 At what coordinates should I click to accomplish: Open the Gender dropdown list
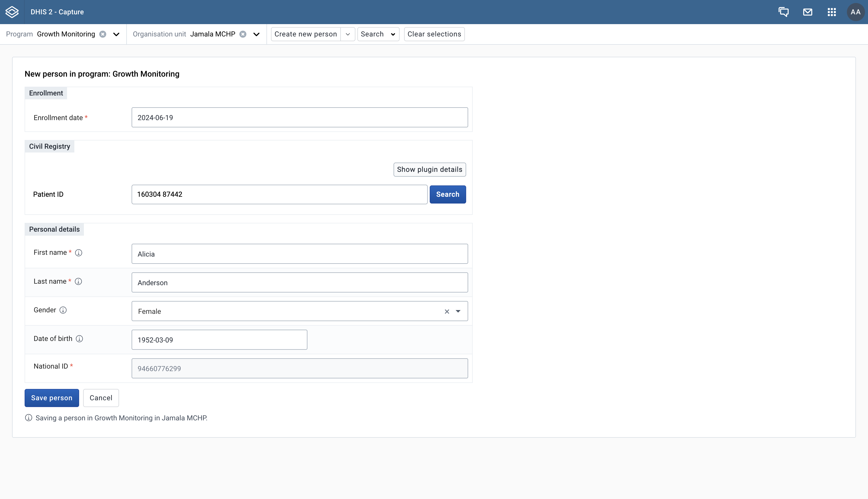pos(458,312)
